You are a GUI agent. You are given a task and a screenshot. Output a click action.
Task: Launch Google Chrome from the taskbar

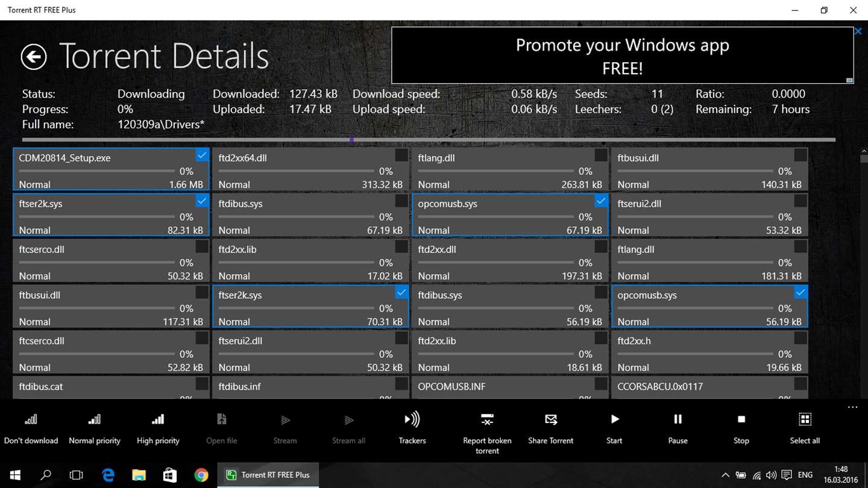201,475
